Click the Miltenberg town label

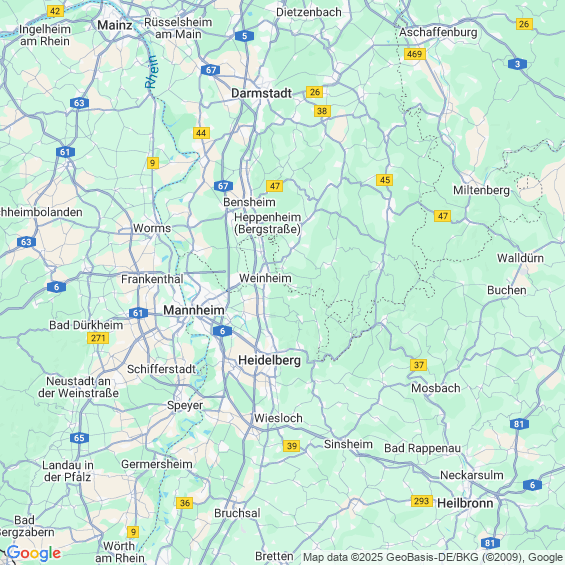pos(481,190)
